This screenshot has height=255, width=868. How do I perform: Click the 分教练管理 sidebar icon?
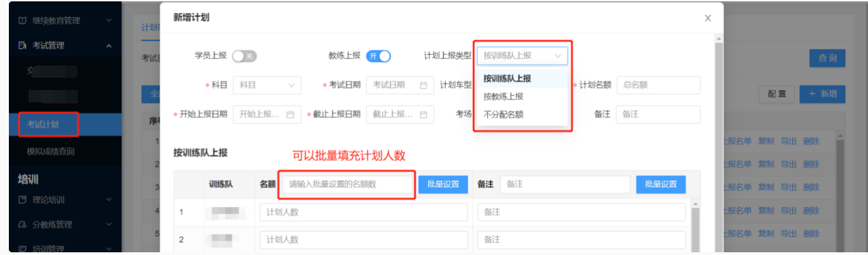pyautogui.click(x=23, y=224)
